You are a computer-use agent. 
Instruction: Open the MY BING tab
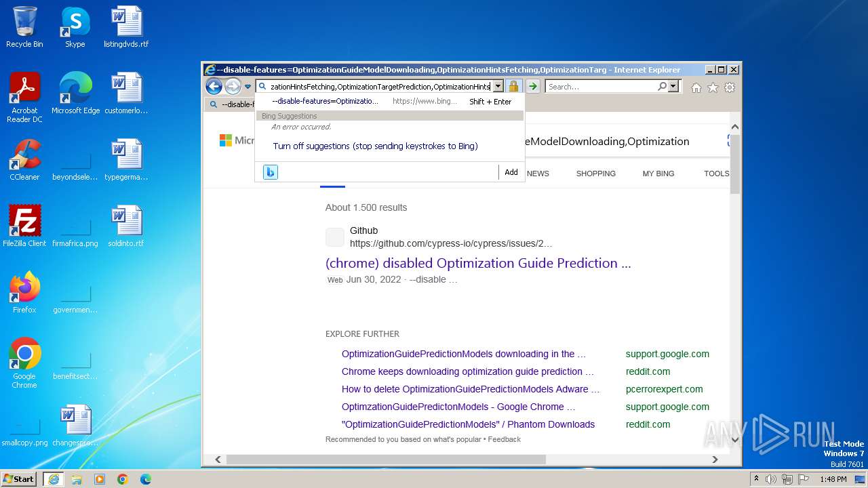point(658,174)
